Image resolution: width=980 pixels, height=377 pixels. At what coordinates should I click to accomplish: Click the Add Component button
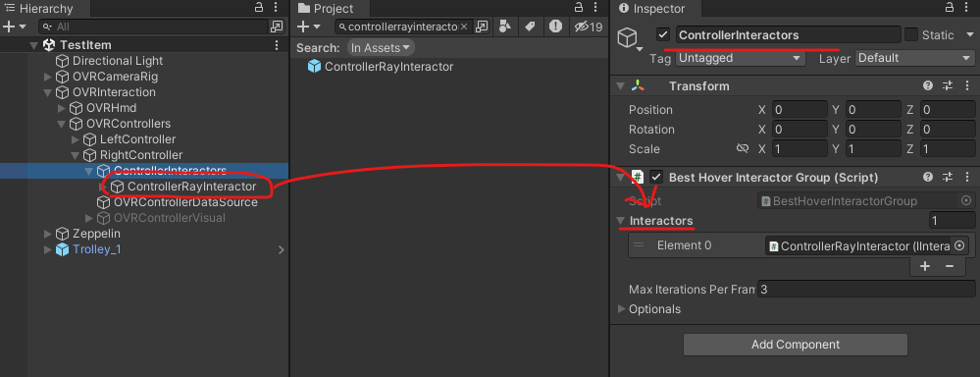click(x=795, y=345)
